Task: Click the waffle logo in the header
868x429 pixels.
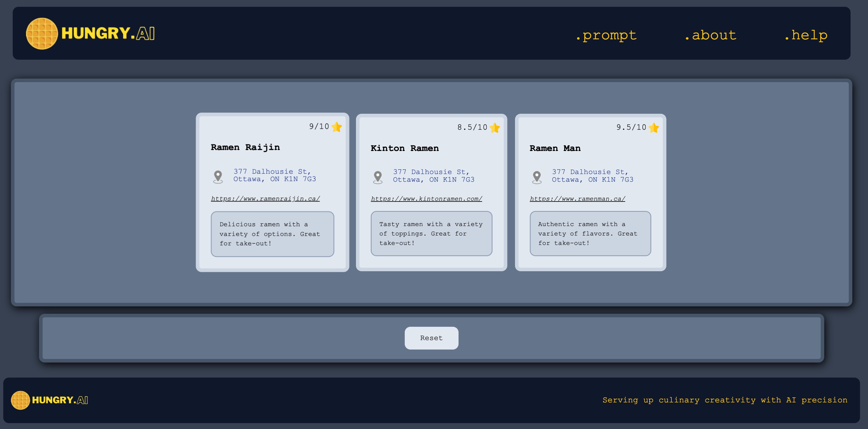Action: (42, 34)
